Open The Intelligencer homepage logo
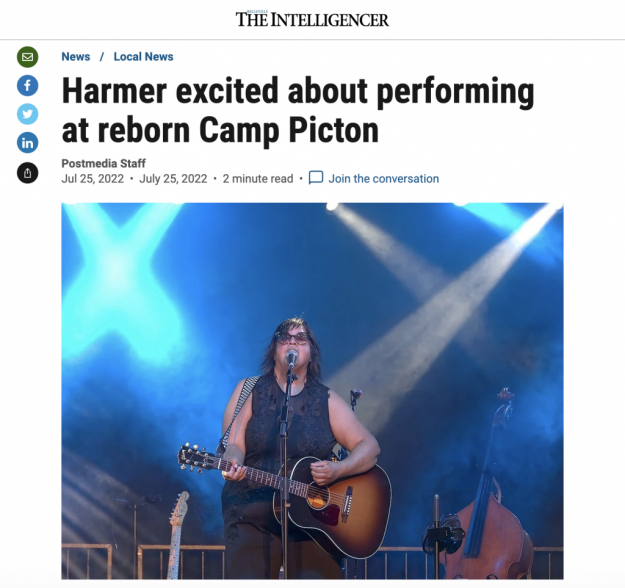The image size is (625, 588). coord(312,19)
